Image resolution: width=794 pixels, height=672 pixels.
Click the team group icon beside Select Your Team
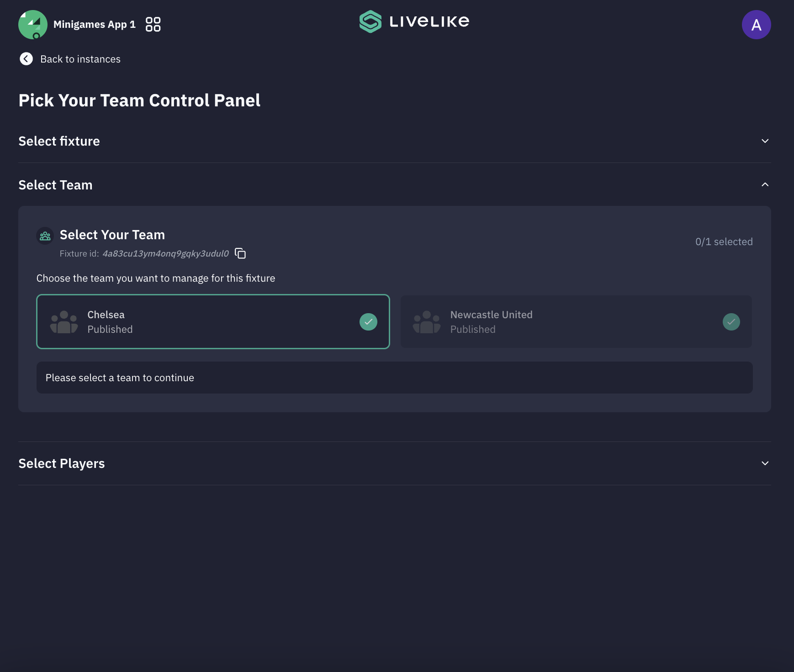click(x=45, y=236)
